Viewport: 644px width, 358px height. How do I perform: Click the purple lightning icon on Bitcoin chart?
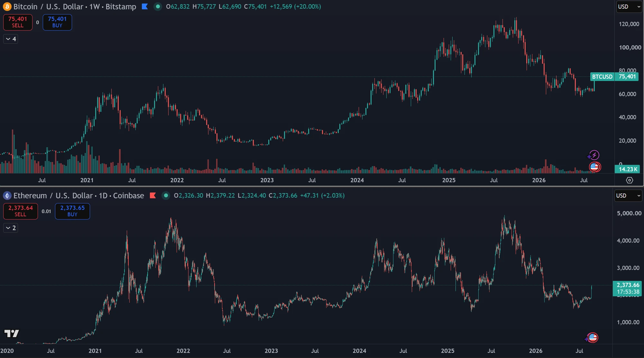pyautogui.click(x=594, y=155)
